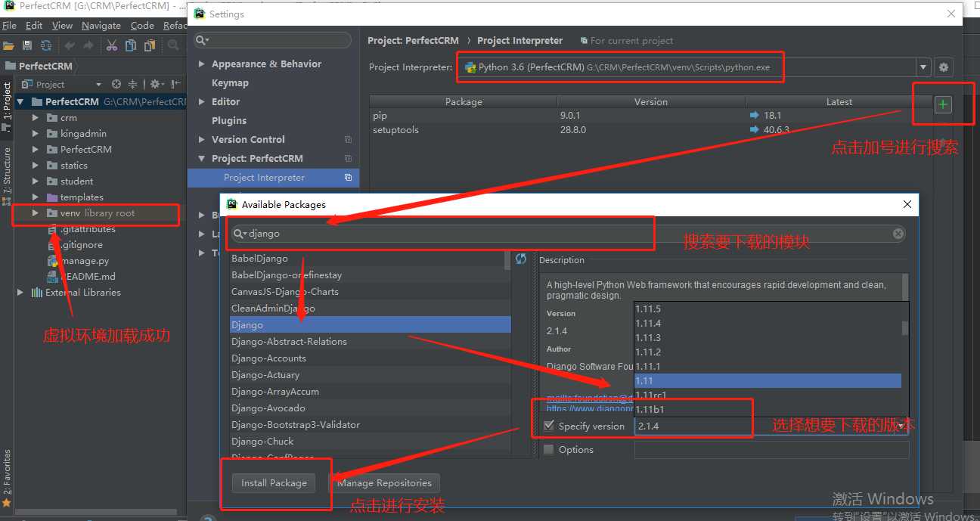Open the version combo box showing 2.1.4

tap(771, 426)
